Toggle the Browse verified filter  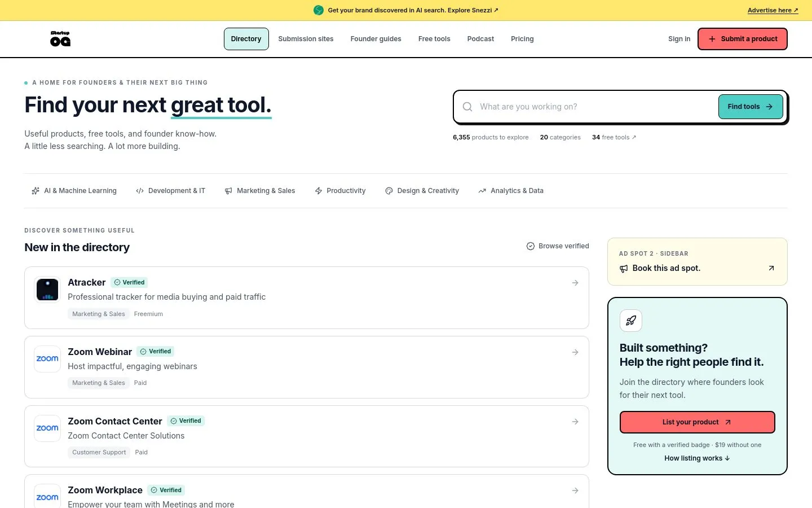pyautogui.click(x=558, y=246)
